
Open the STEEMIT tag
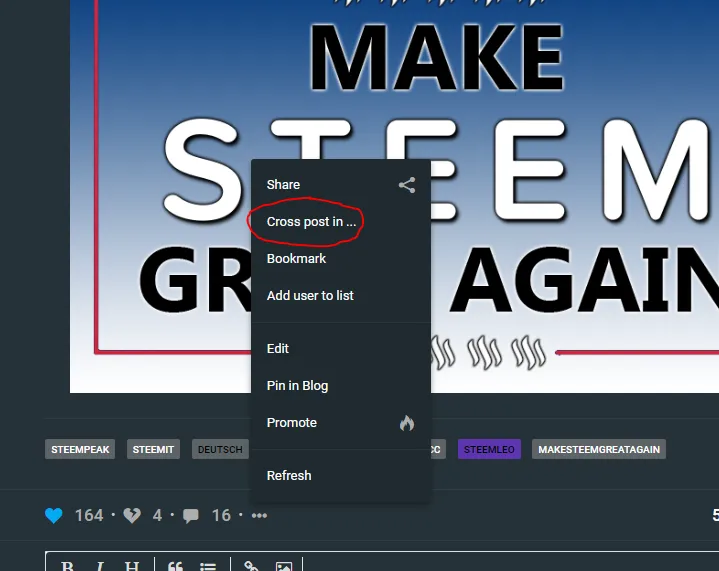click(x=153, y=449)
